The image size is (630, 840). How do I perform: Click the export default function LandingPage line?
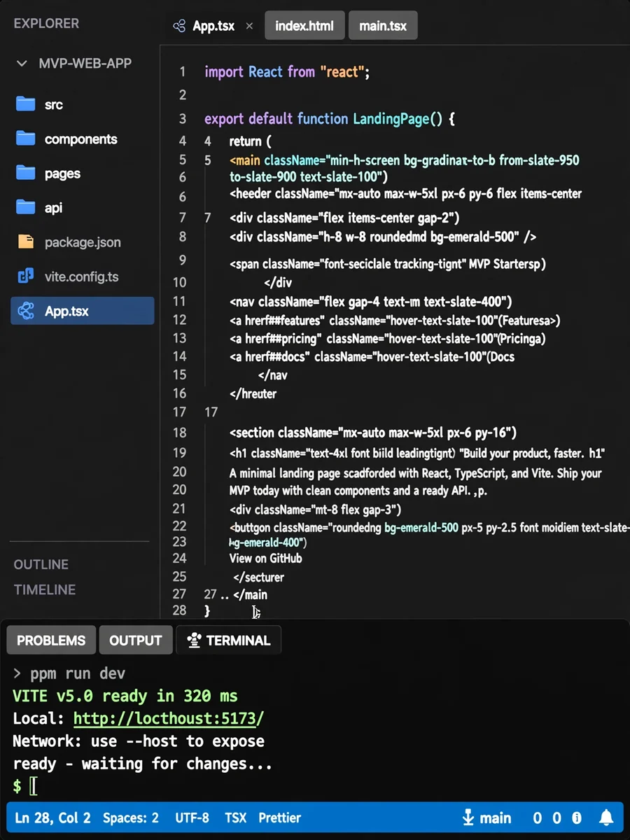(330, 118)
